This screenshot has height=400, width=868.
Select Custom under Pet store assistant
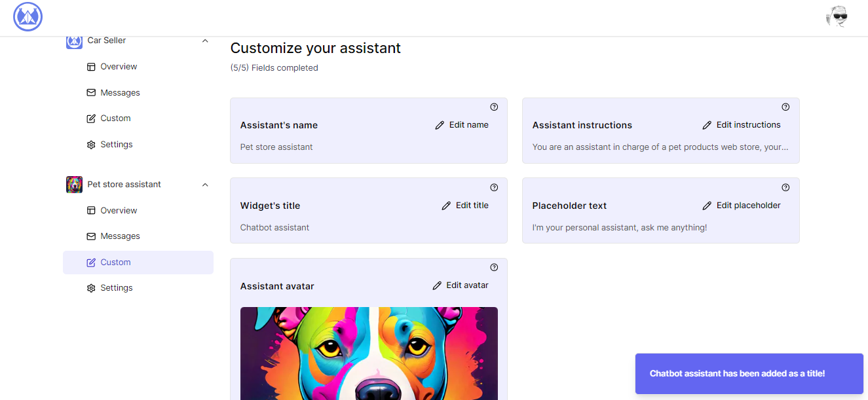click(115, 263)
